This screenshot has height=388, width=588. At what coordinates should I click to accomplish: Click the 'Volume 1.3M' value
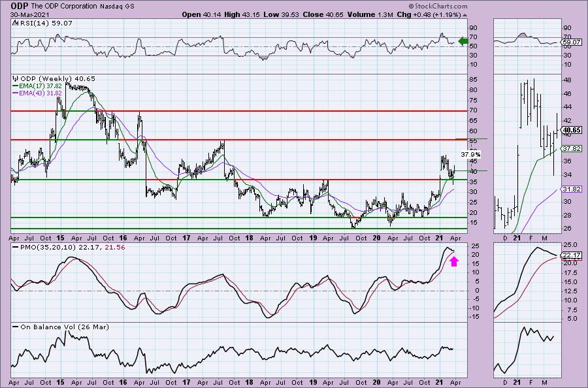pyautogui.click(x=370, y=14)
